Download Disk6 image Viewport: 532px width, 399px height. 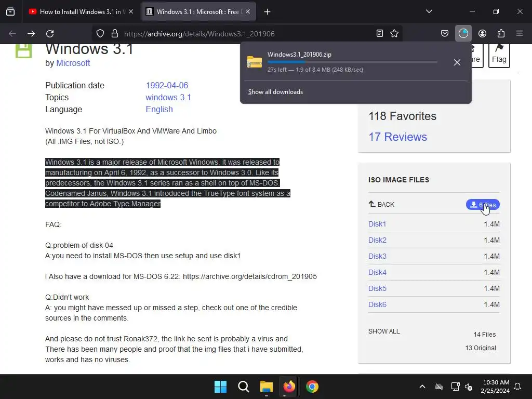(377, 304)
